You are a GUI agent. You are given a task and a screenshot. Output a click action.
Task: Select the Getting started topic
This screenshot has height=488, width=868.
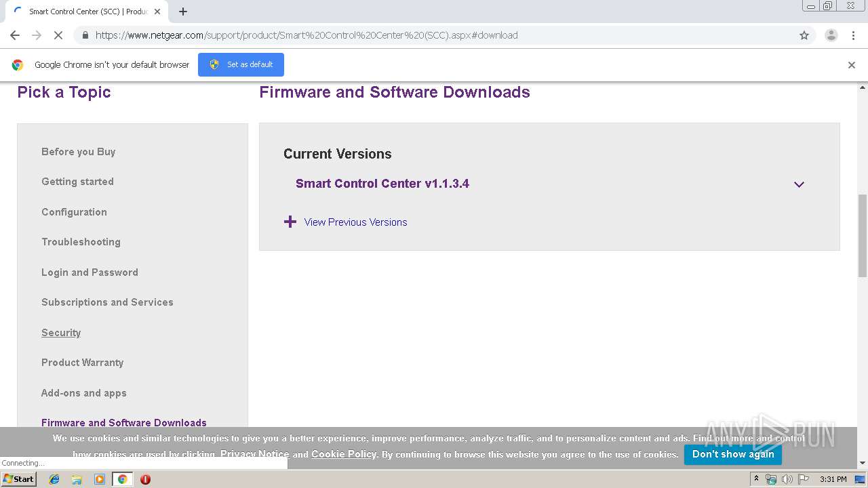click(x=77, y=182)
